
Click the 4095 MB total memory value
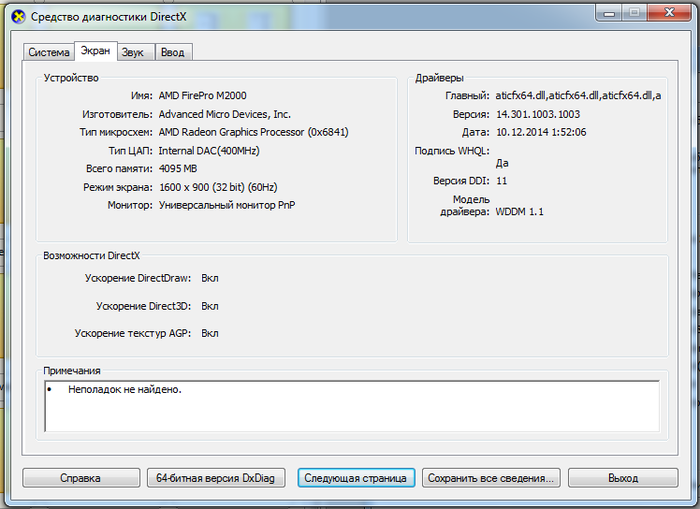tap(177, 169)
